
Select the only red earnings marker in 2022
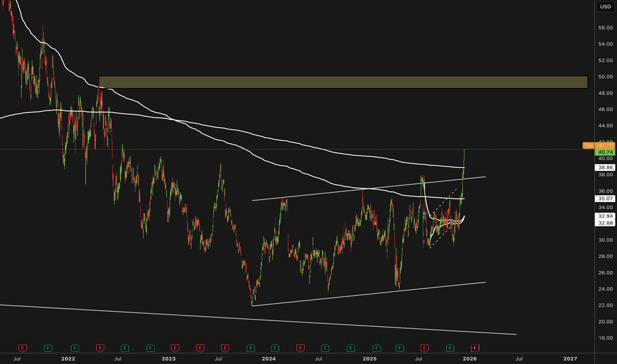[100, 348]
